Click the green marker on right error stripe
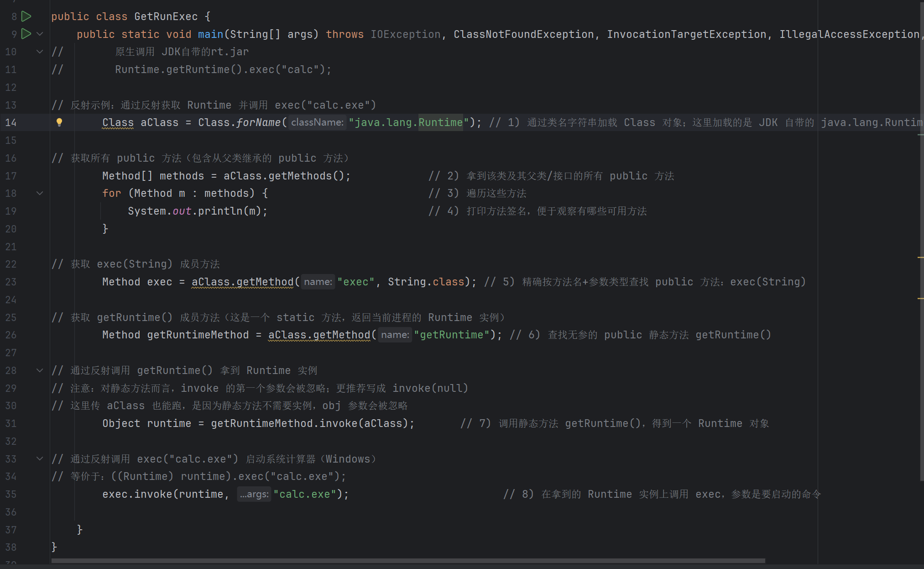This screenshot has height=569, width=924. [920, 135]
